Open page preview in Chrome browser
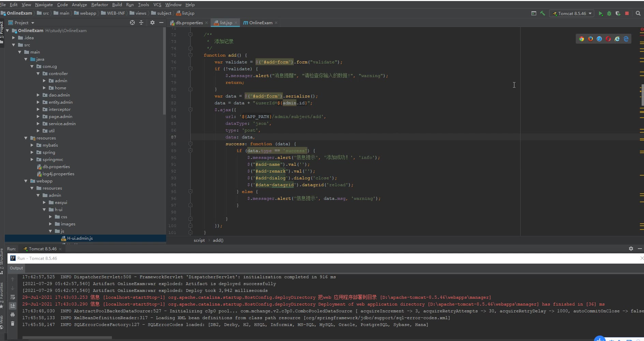This screenshot has height=341, width=644. coord(582,39)
